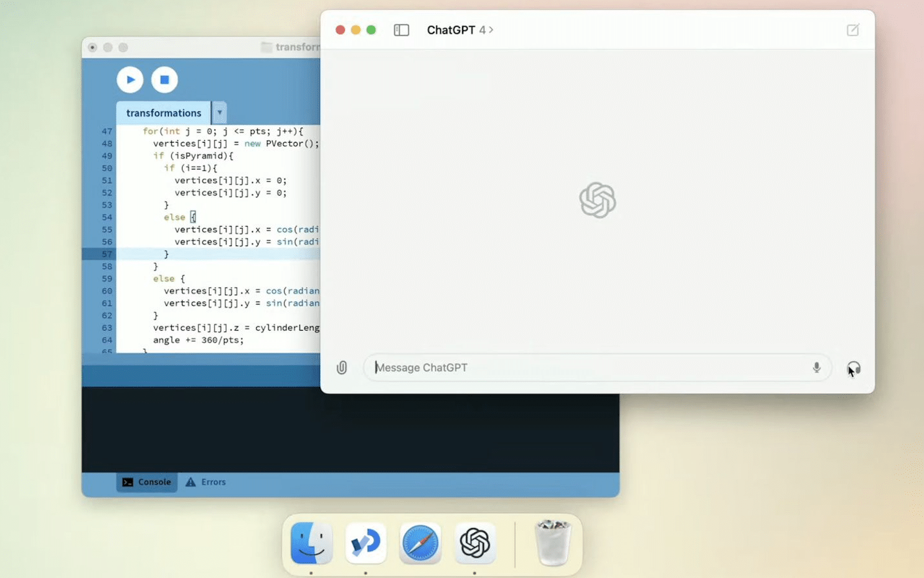Open the Trash in the dock
This screenshot has height=578, width=924.
click(552, 542)
